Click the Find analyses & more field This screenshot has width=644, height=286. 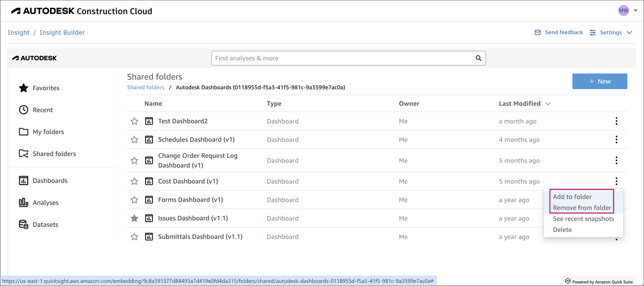pyautogui.click(x=342, y=58)
